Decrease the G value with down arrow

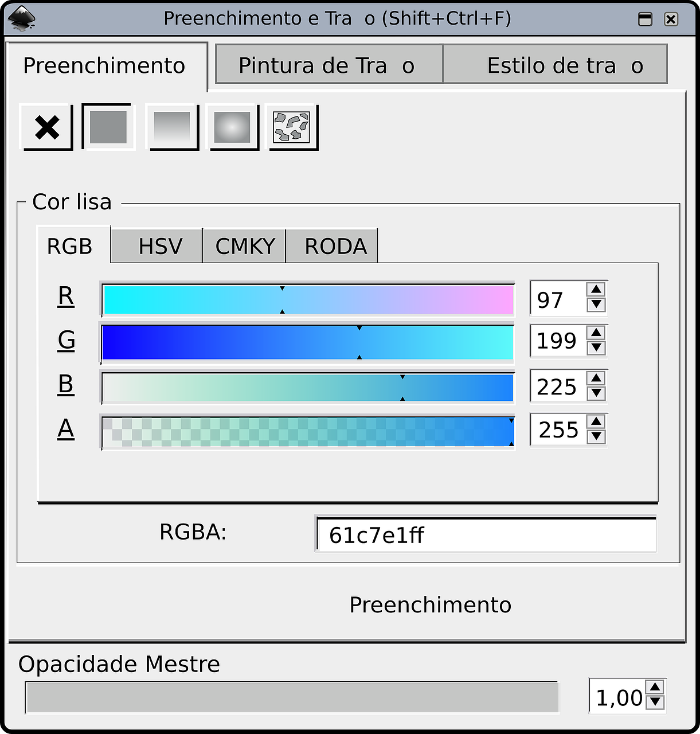click(x=596, y=348)
